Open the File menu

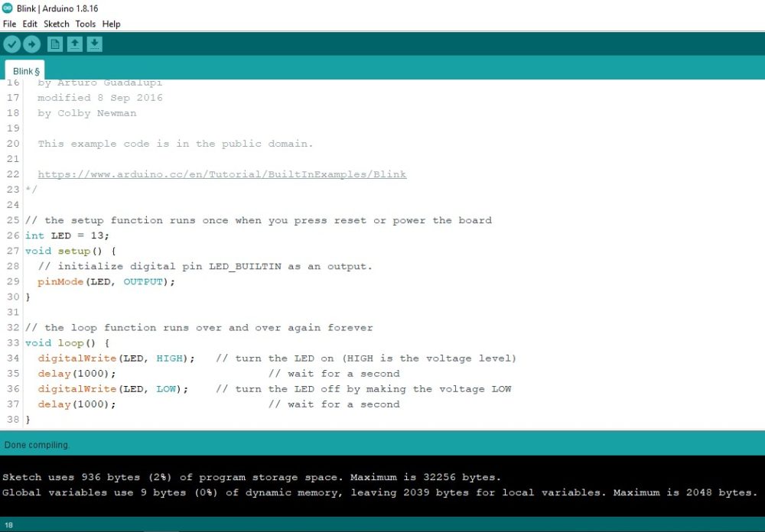pos(9,24)
